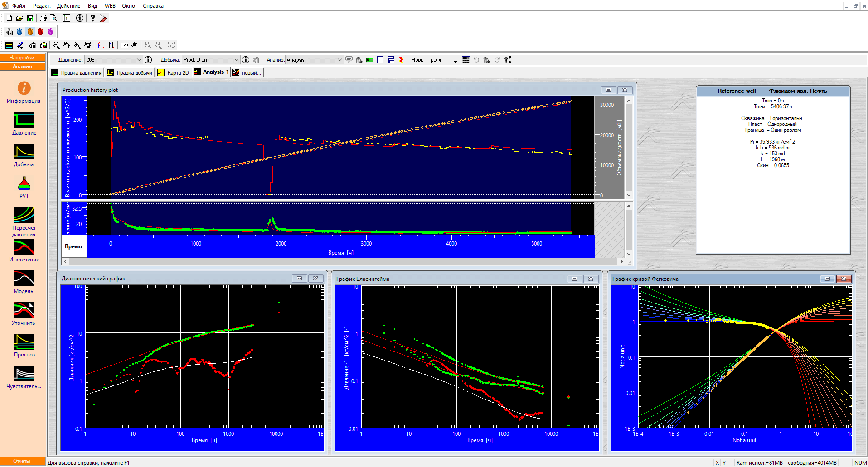
Task: Open the tree structure browser icon
Action: (67, 18)
